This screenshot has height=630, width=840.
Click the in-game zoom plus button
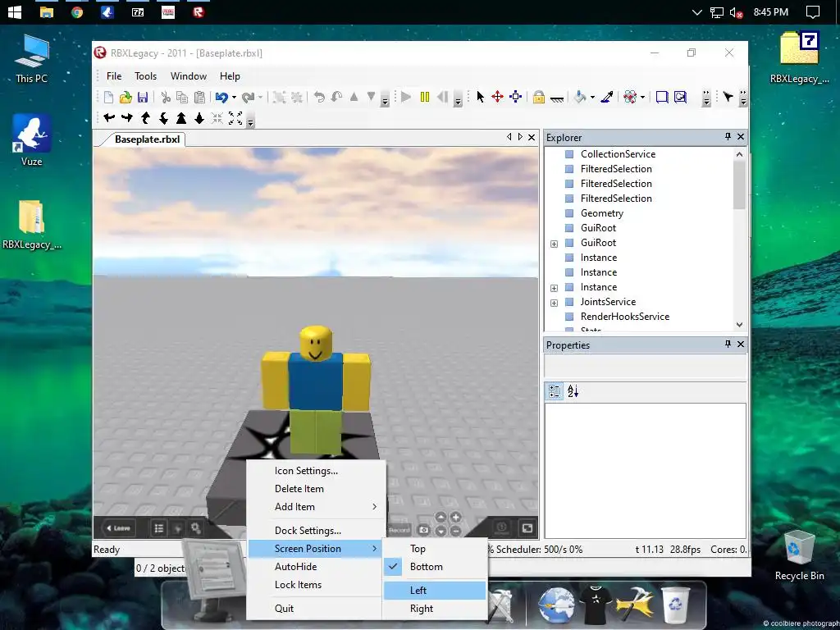click(455, 517)
